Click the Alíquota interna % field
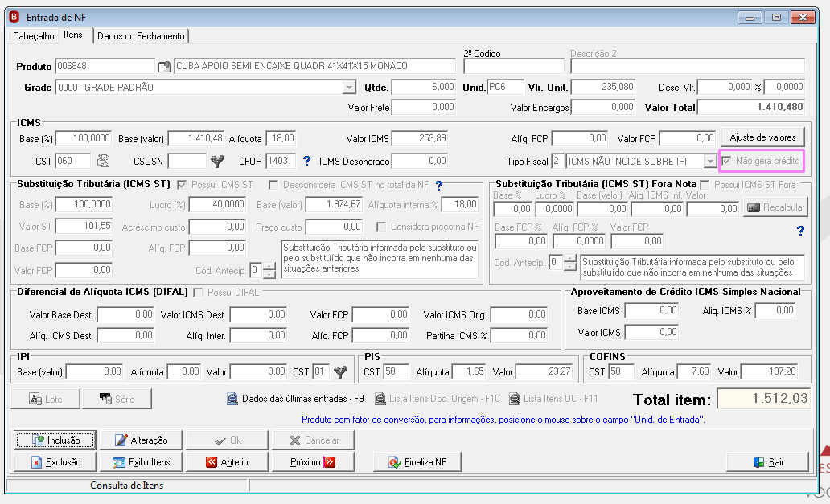830x504 pixels. point(459,204)
